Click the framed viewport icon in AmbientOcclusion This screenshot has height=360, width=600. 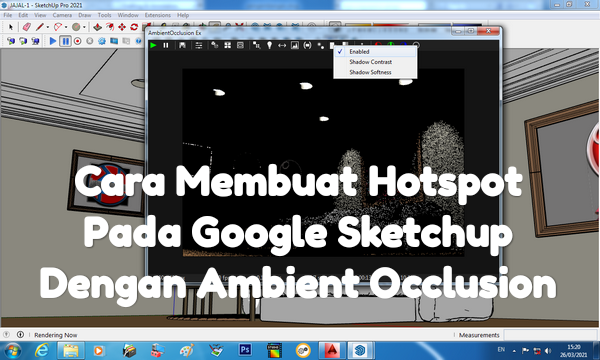[x=240, y=45]
